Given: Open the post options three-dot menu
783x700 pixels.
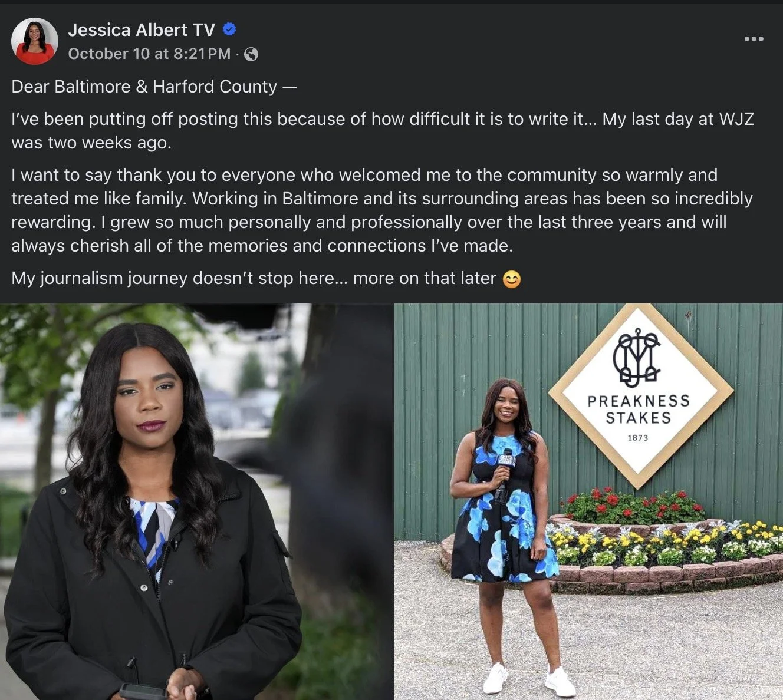Looking at the screenshot, I should (x=754, y=39).
